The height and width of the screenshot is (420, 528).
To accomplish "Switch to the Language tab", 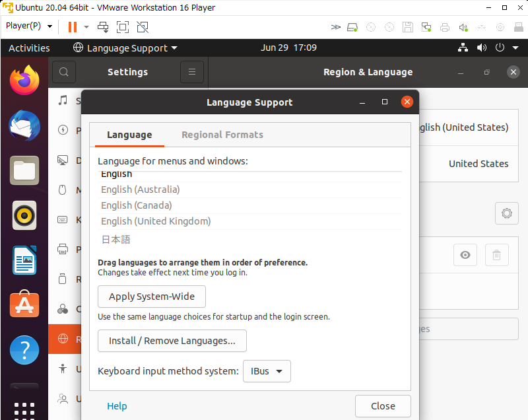I will (x=129, y=135).
